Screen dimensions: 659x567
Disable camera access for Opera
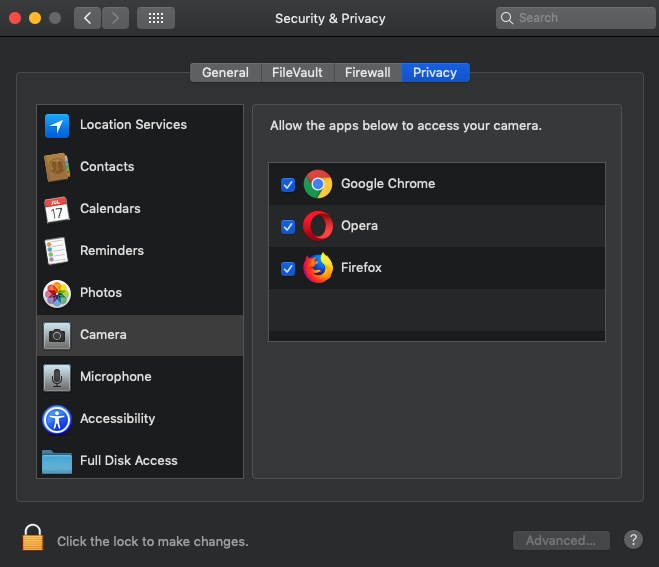[288, 227]
